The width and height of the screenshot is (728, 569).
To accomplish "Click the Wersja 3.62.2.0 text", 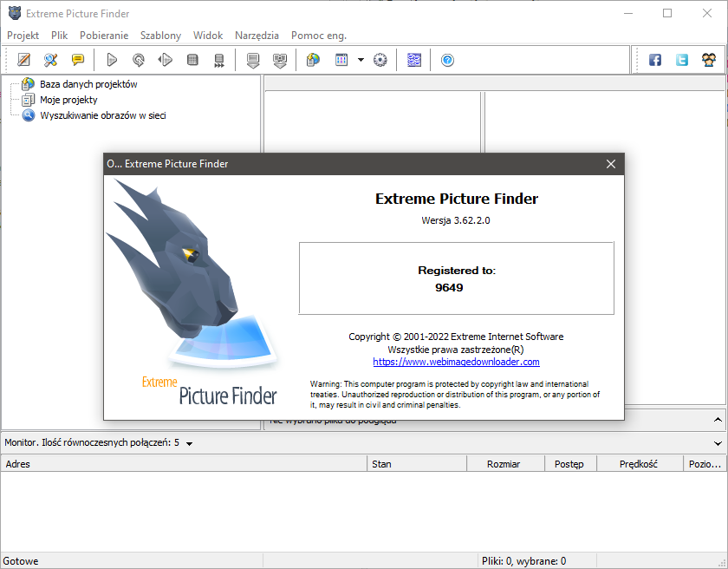I will coord(456,220).
